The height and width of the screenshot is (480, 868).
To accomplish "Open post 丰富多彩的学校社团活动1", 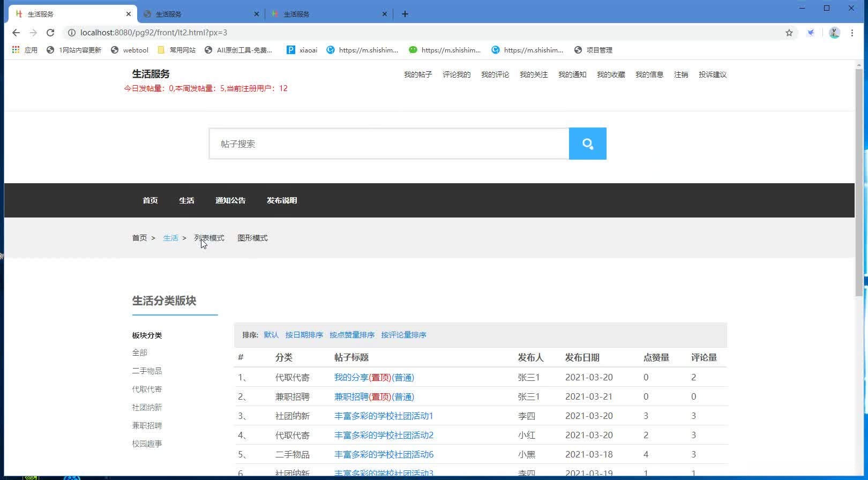I will point(384,416).
